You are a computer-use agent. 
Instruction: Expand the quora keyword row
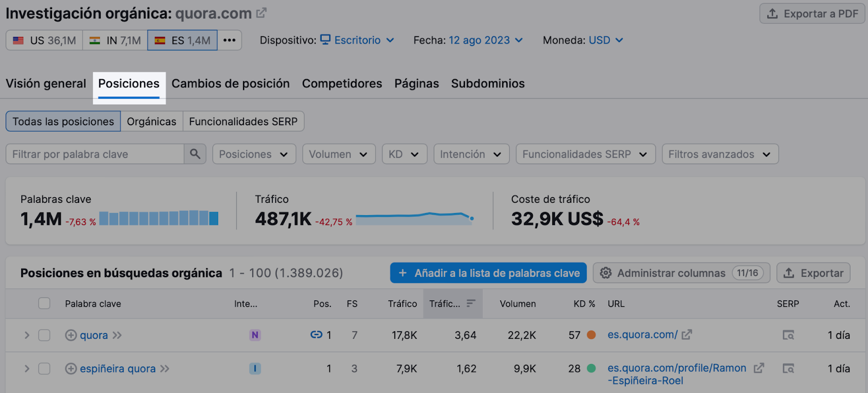click(x=27, y=335)
